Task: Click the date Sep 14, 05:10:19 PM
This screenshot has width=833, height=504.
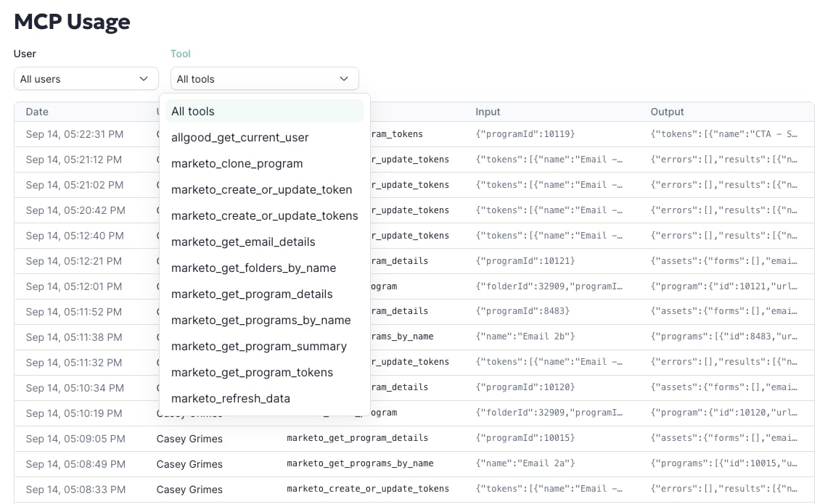Action: point(74,413)
